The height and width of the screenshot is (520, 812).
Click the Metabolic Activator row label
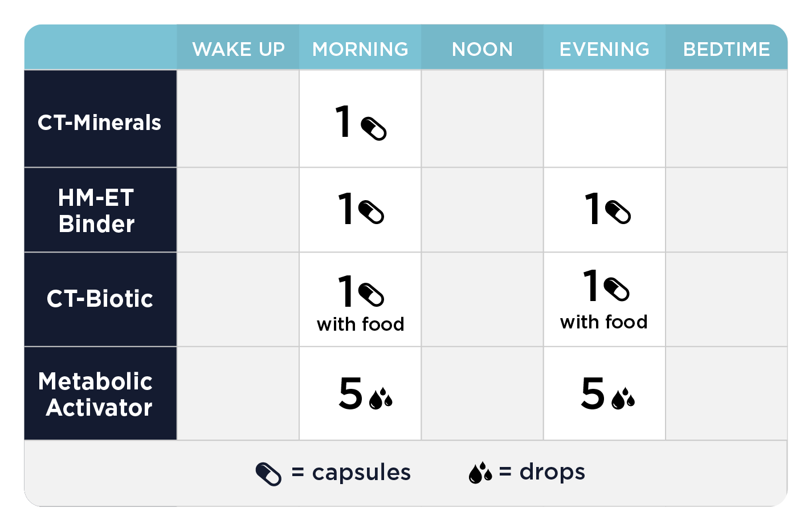tap(97, 395)
